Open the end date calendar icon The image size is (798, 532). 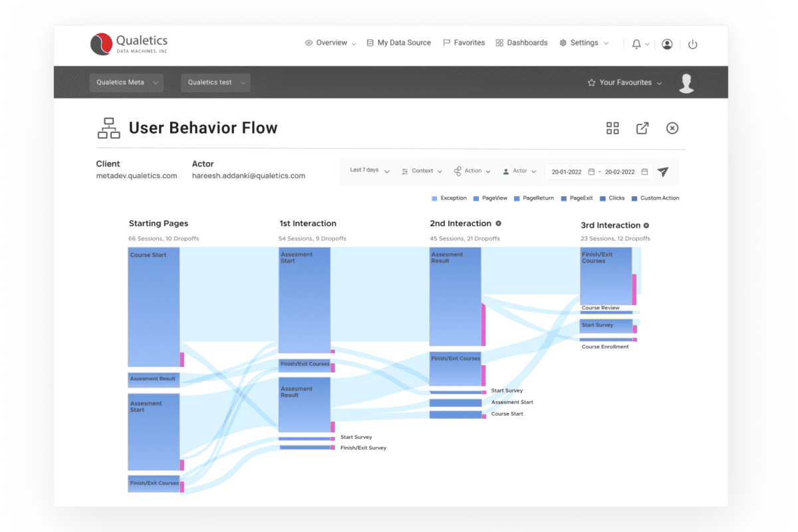pyautogui.click(x=644, y=171)
